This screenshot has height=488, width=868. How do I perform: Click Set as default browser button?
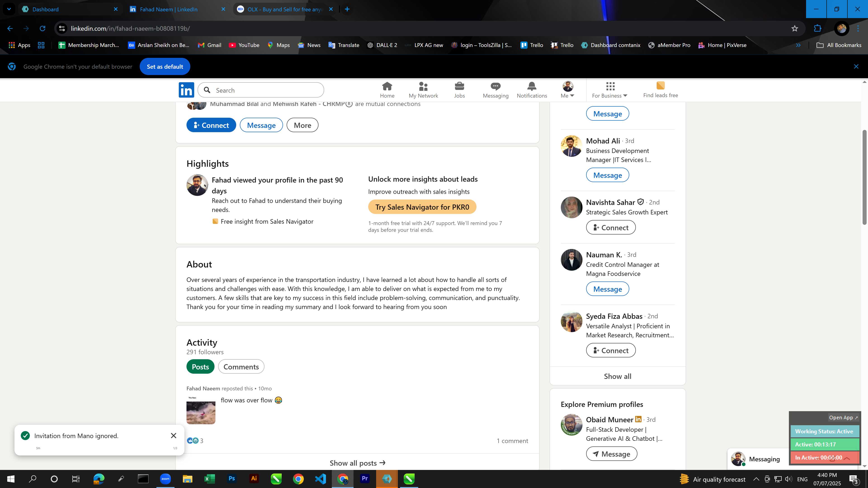(x=165, y=67)
